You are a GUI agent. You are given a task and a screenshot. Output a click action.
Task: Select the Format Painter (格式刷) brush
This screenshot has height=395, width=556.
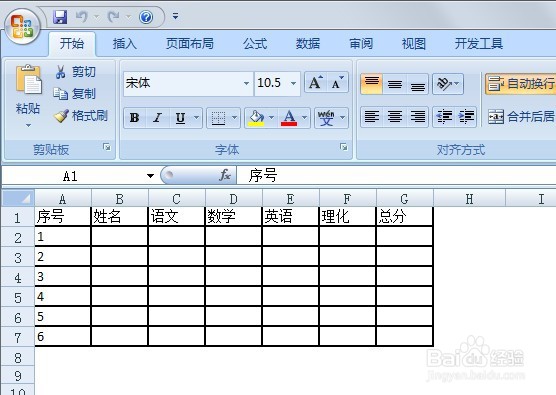point(80,116)
